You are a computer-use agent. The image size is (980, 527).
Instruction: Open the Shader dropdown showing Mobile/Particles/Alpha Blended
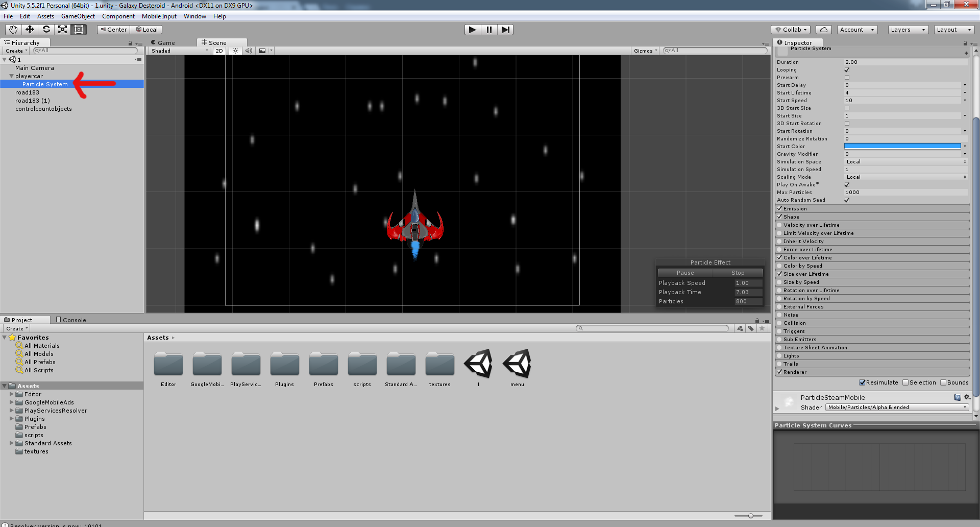[897, 407]
